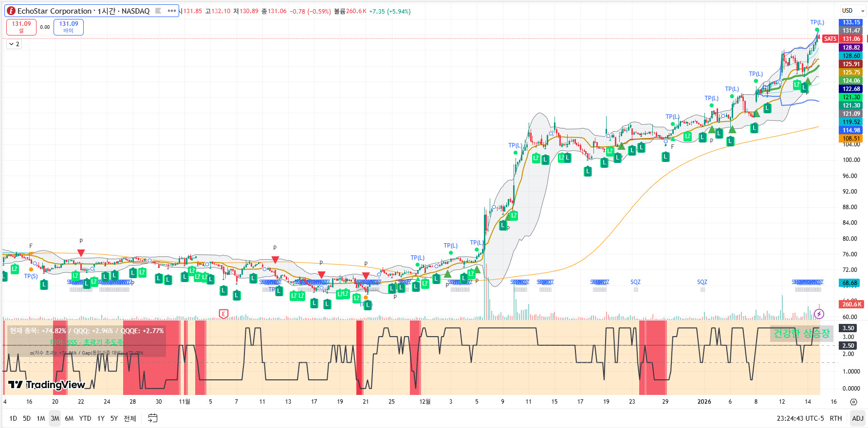Click the teal 119.52 price label
This screenshot has height=428, width=868.
click(851, 122)
